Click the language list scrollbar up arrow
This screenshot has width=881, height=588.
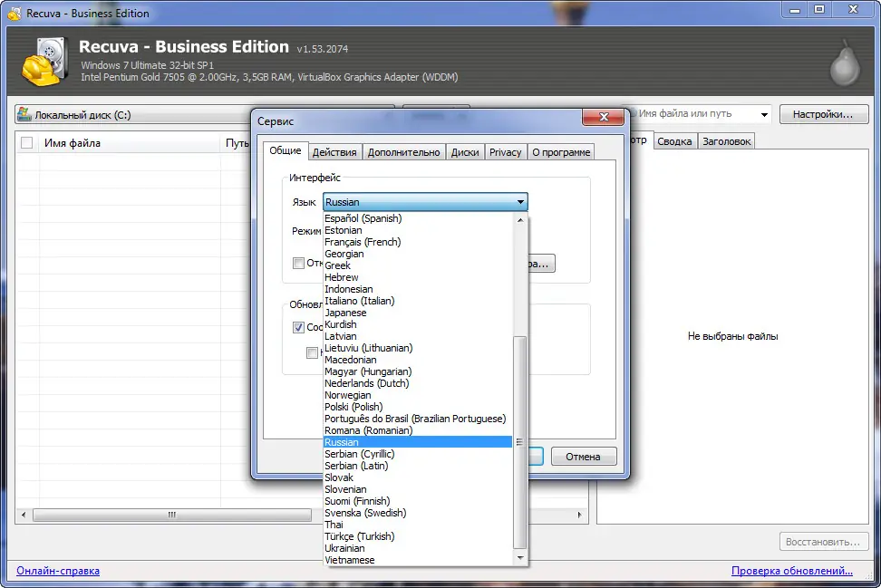(x=520, y=220)
